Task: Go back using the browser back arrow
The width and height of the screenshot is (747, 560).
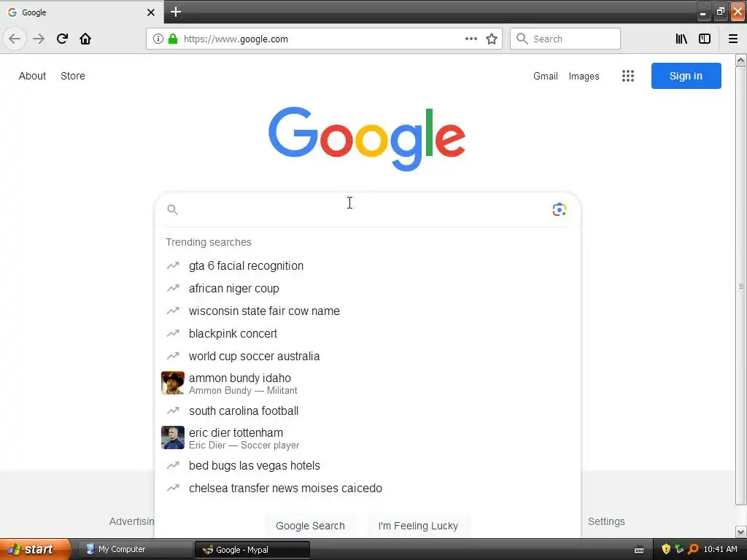Action: click(15, 39)
